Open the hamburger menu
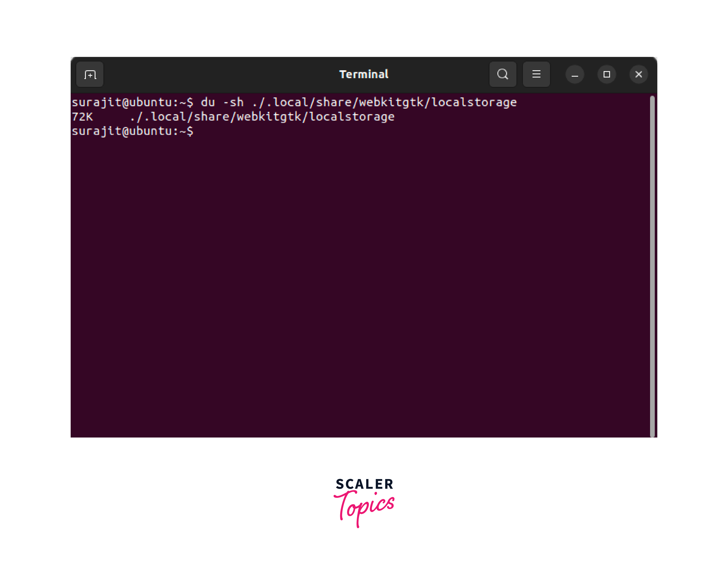 tap(536, 74)
